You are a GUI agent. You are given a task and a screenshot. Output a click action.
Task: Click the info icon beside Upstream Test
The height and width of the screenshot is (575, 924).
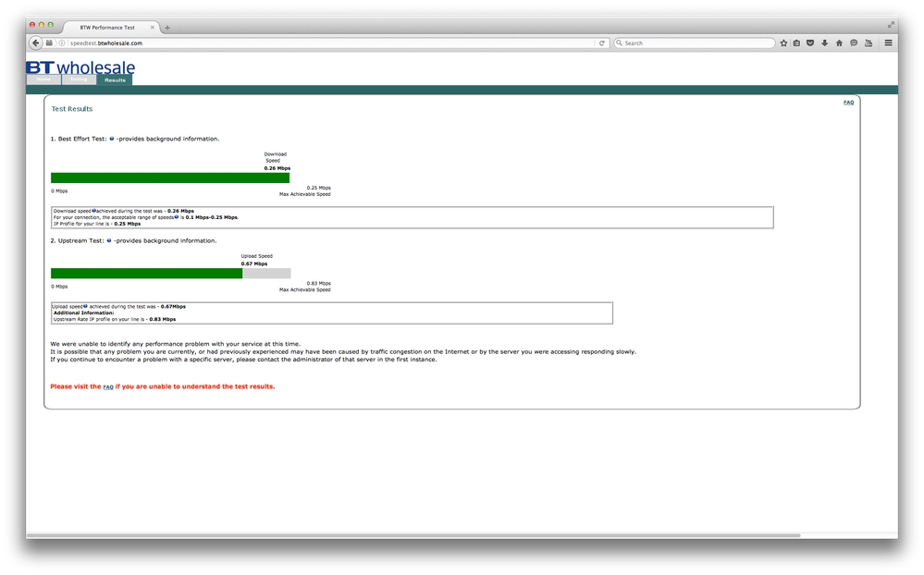click(x=109, y=240)
